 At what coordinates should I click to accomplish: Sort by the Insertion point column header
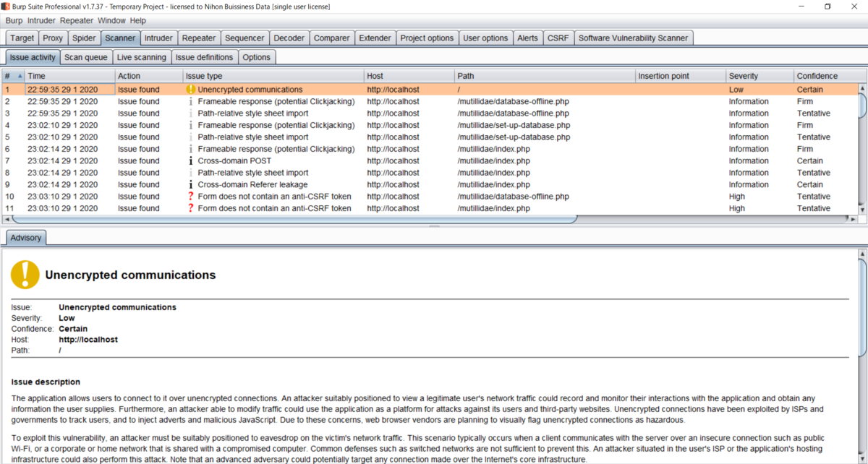[680, 76]
